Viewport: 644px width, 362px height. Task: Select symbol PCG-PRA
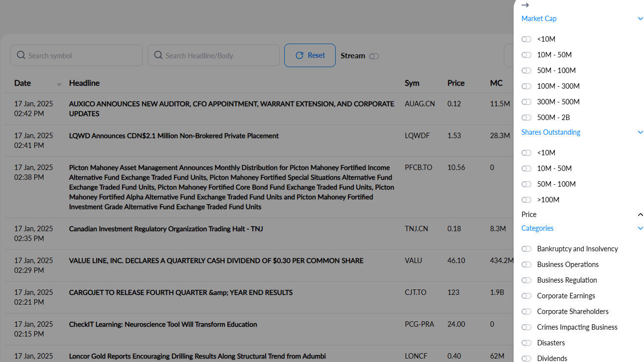[420, 324]
